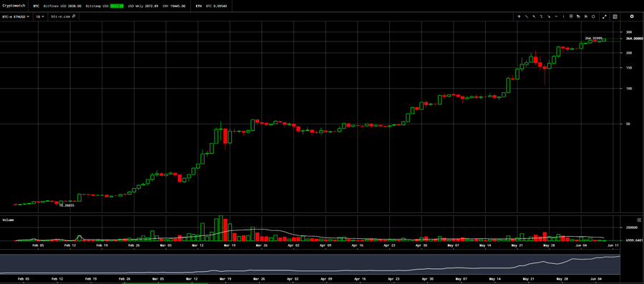Open chart settings via the gear icon
Screen dimensions: 644x284
632,16
